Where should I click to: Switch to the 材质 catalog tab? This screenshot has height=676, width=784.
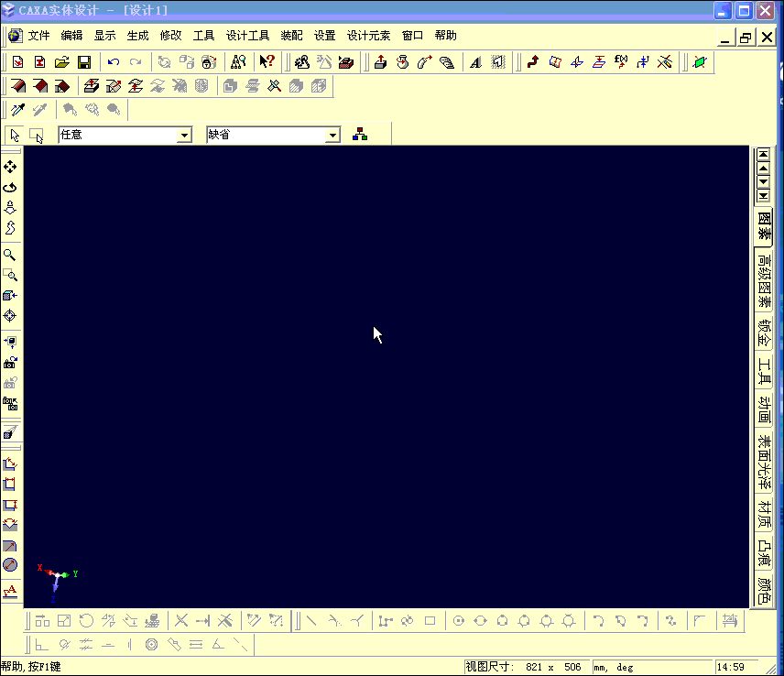click(764, 514)
